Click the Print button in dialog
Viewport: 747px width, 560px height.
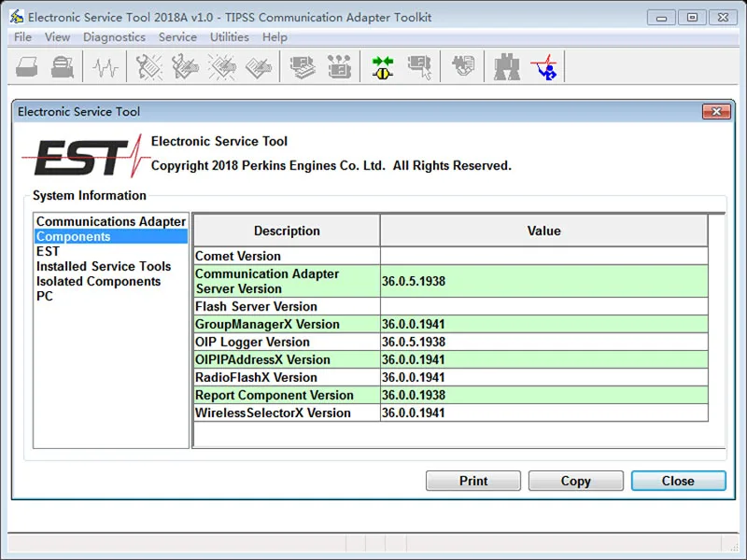[473, 481]
